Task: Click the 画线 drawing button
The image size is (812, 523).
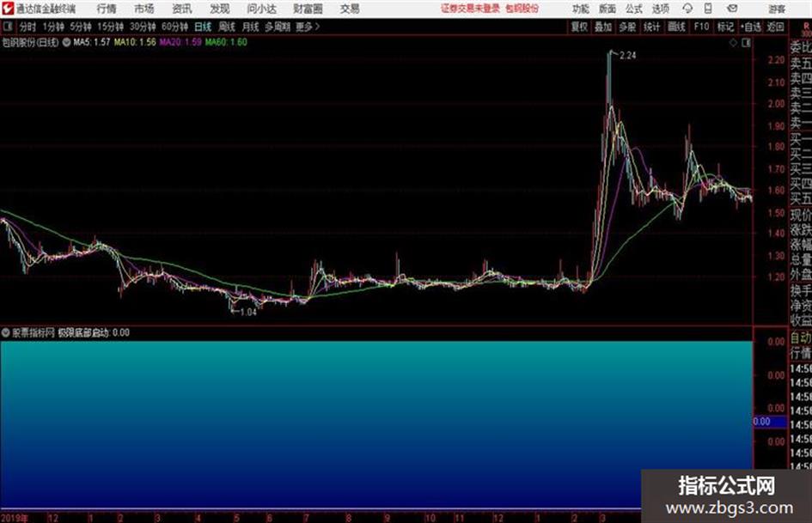Action: tap(676, 27)
